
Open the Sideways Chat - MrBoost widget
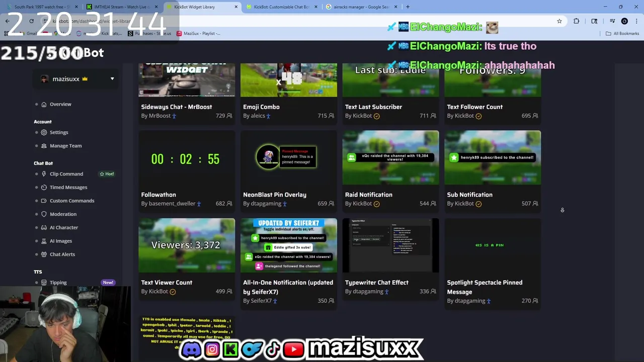[177, 107]
